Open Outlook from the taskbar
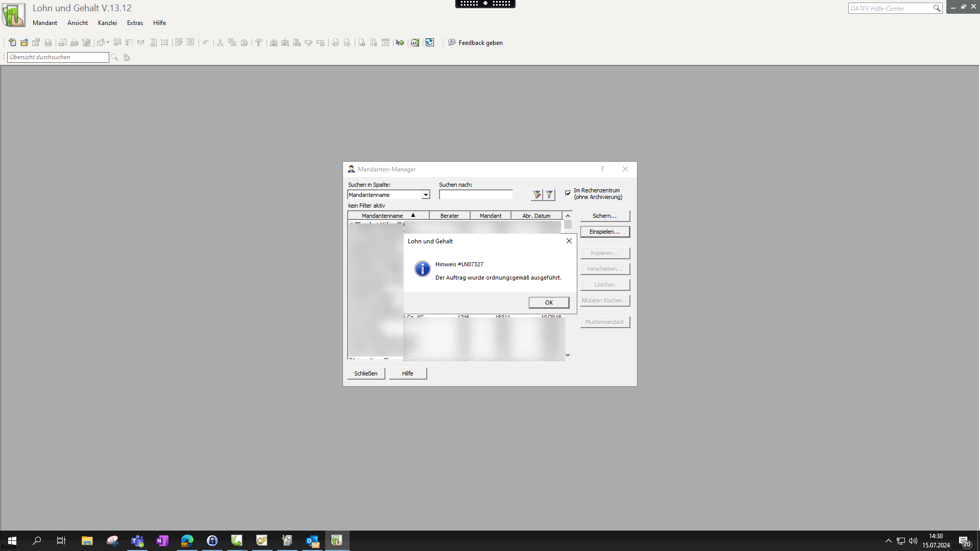 point(312,541)
